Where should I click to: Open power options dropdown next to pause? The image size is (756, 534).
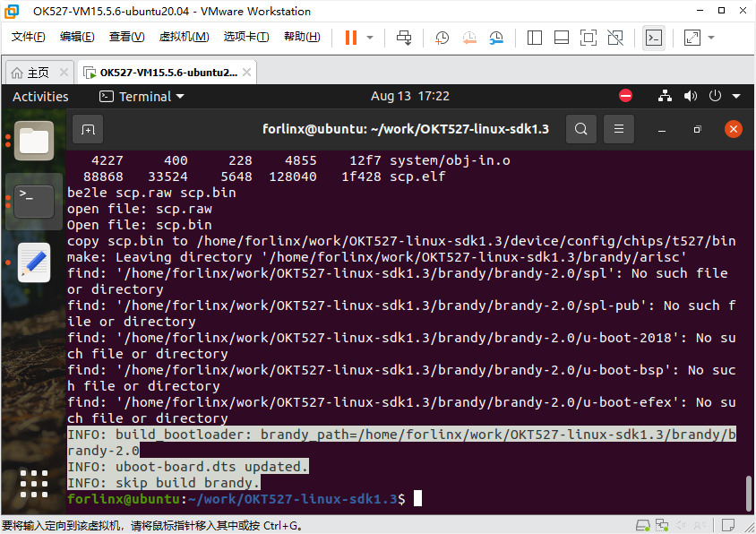pyautogui.click(x=370, y=38)
